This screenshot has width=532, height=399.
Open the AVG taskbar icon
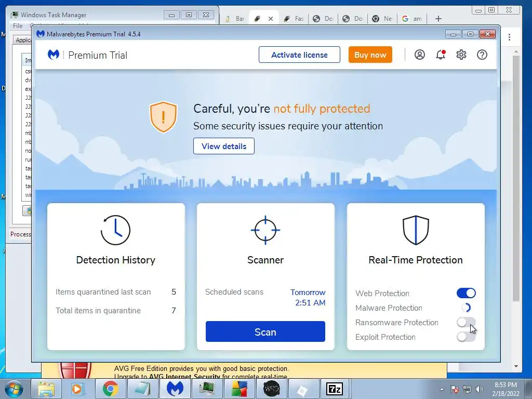239,389
